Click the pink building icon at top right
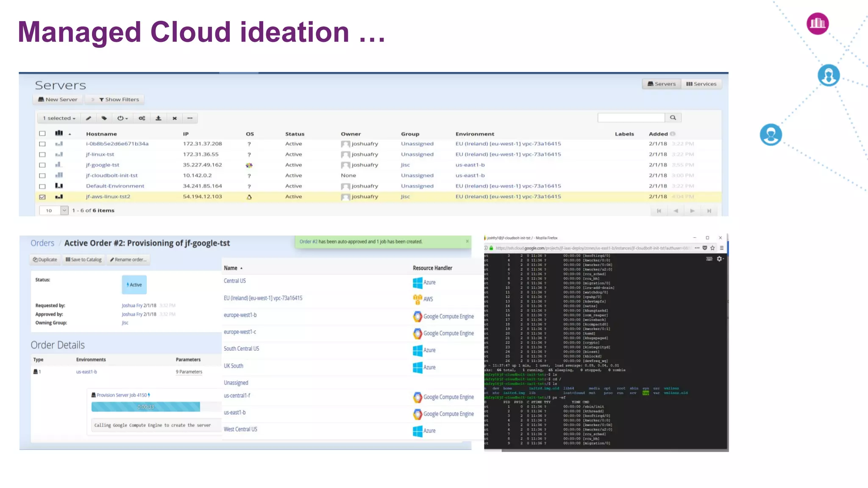The height and width of the screenshot is (488, 868). coord(818,24)
